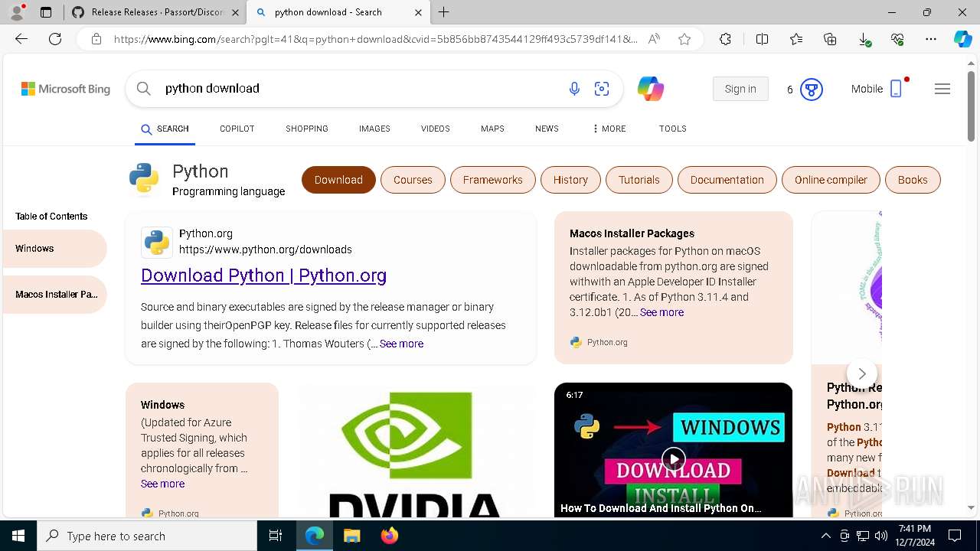This screenshot has height=551, width=980.
Task: Expand See more under Download Python result
Action: pos(401,344)
